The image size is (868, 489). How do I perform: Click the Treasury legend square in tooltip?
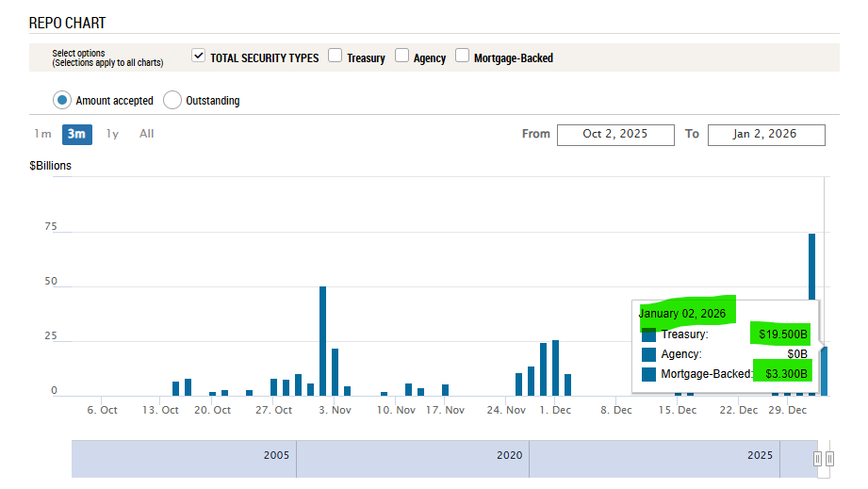[x=648, y=334]
